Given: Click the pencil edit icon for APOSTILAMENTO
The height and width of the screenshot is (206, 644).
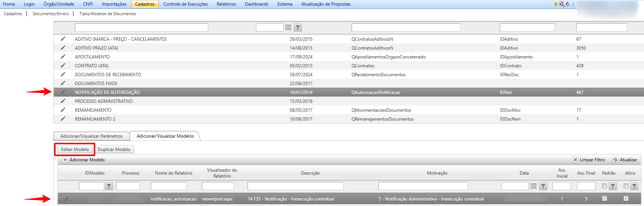Looking at the screenshot, I should (63, 57).
